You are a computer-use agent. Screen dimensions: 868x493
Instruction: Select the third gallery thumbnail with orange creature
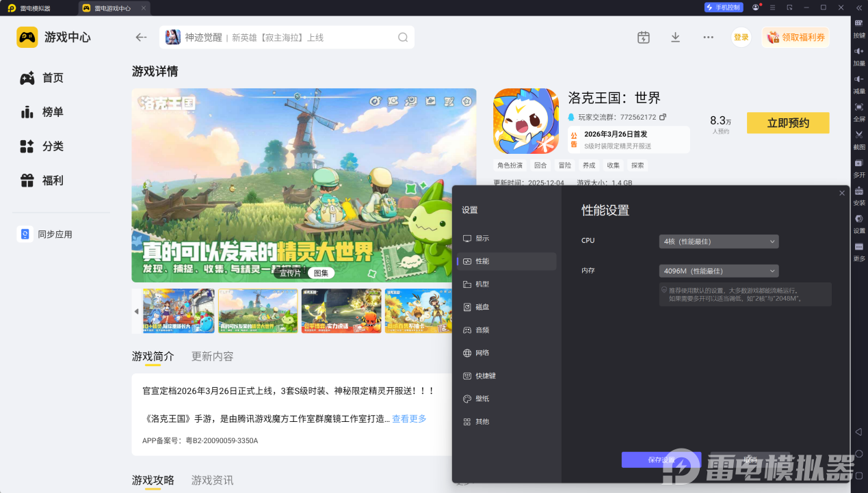click(341, 311)
